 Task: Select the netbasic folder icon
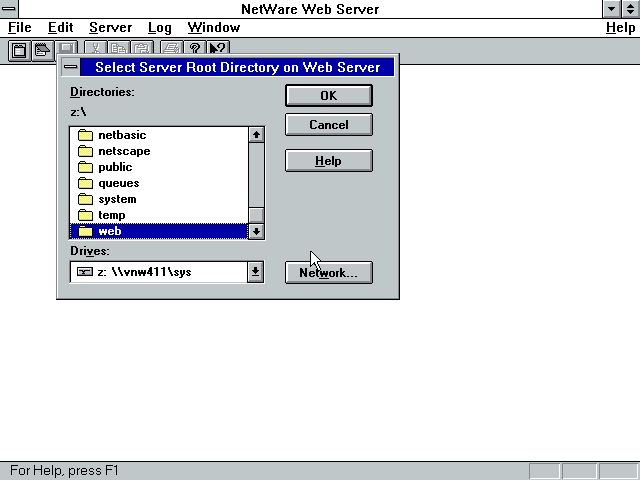tap(85, 135)
